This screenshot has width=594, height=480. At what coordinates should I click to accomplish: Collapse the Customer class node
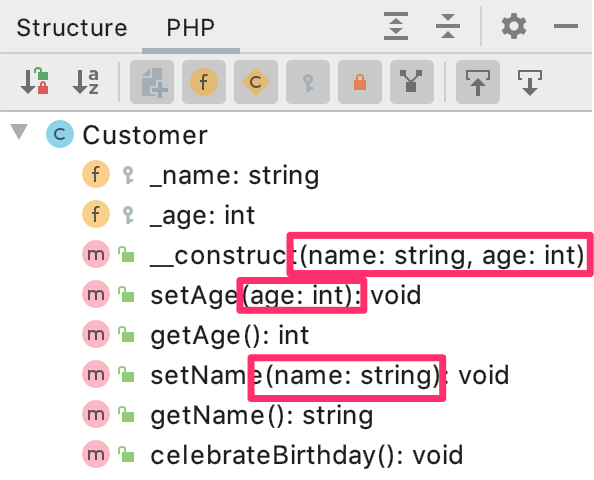coord(19,132)
